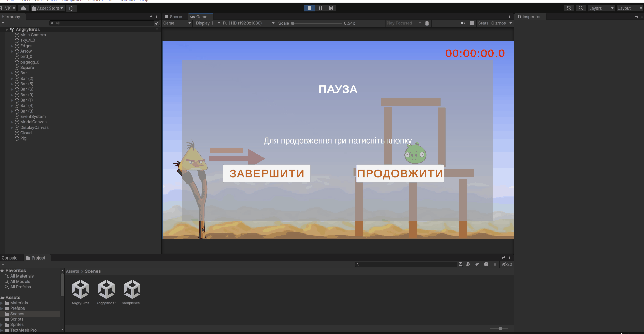Click the Project search field

tap(406, 264)
